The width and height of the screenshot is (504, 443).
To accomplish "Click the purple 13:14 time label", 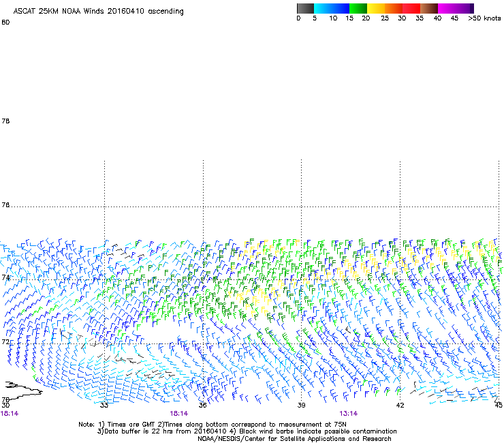I will click(349, 414).
